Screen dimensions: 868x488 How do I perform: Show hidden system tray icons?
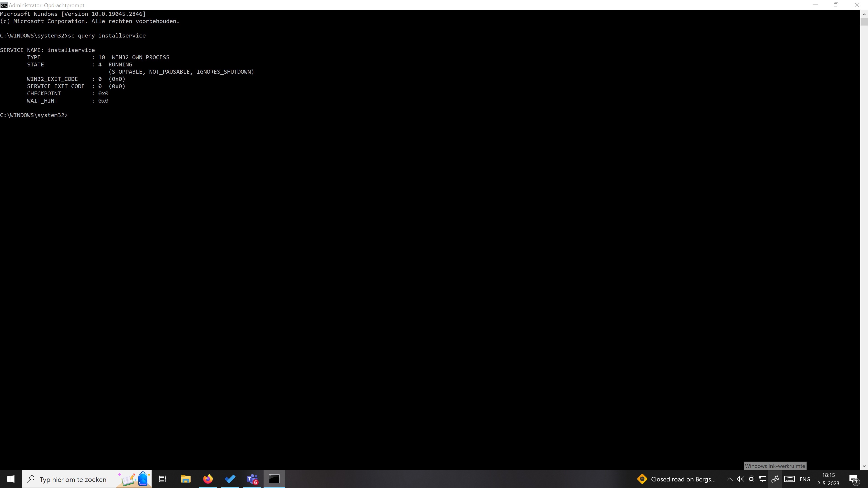click(x=729, y=479)
